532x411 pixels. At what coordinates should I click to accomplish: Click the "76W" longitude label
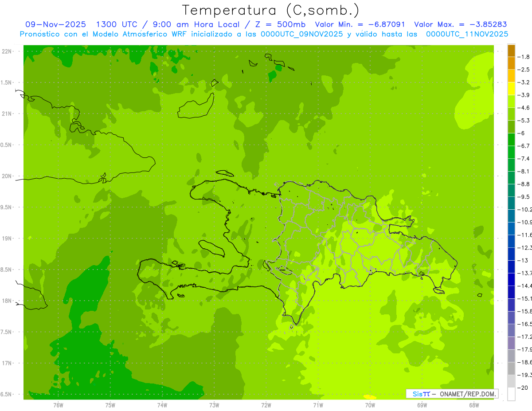click(x=58, y=405)
